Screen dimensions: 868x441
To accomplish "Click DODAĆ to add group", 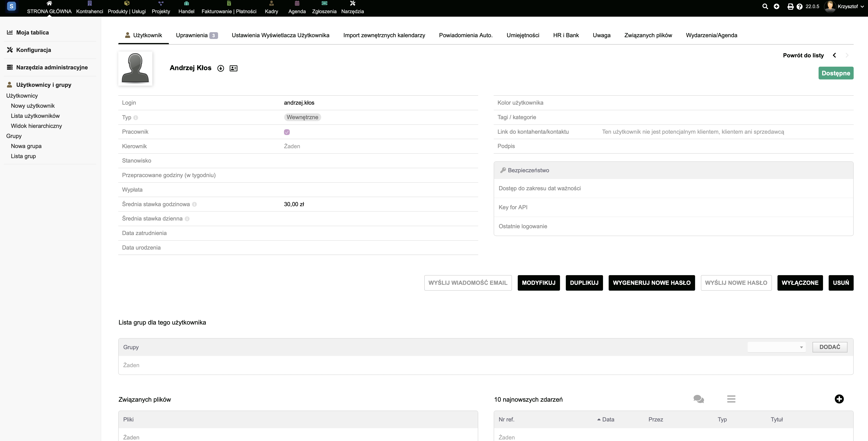I will 830,347.
